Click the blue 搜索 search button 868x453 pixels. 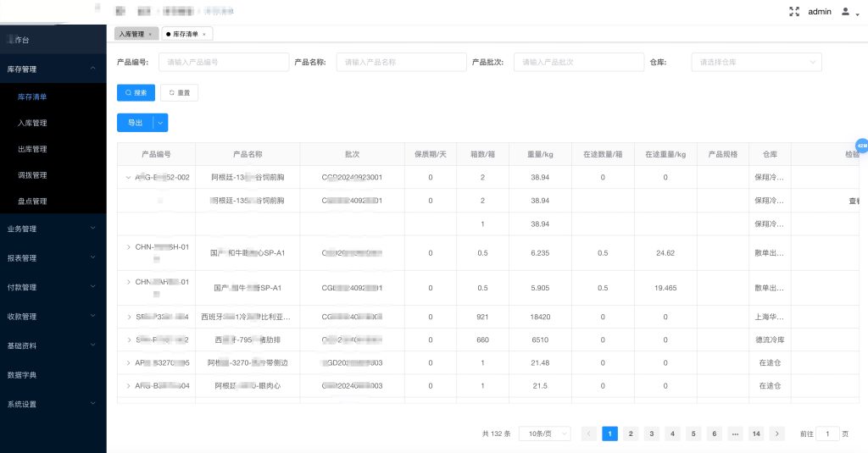(136, 92)
